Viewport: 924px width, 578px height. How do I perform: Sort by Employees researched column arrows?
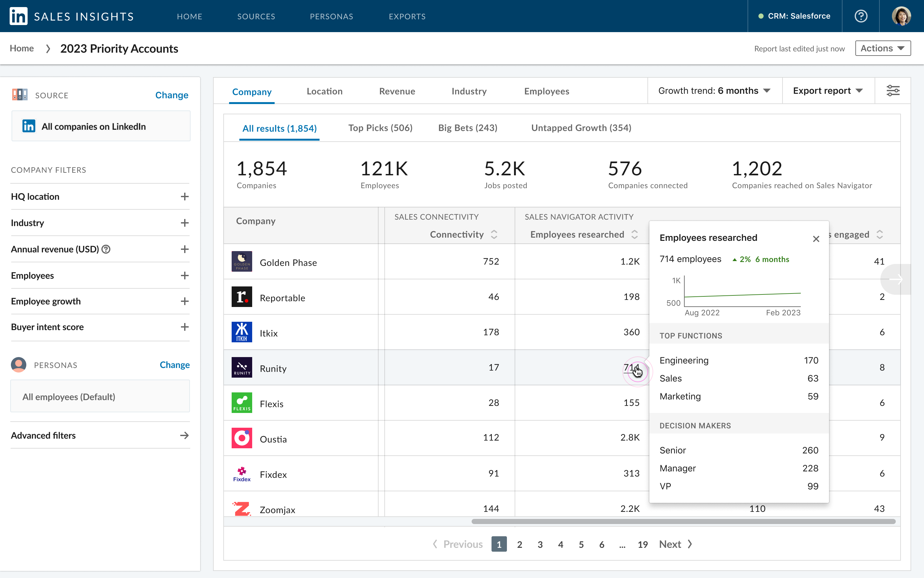[x=634, y=234]
